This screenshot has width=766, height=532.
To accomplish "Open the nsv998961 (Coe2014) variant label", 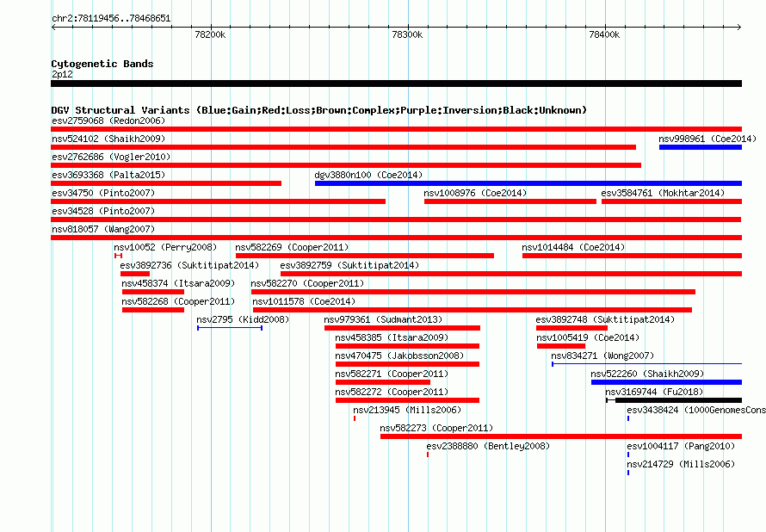I will (x=707, y=139).
